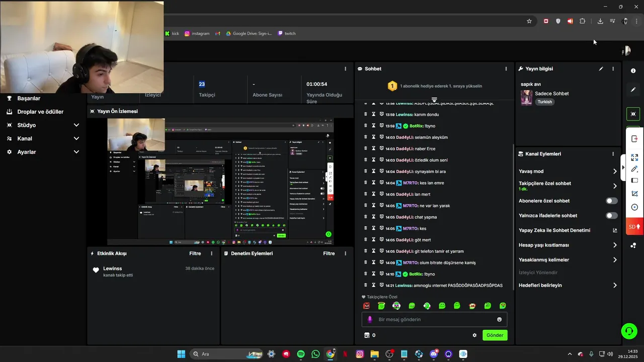This screenshot has width=644, height=362.
Task: Open Spotify from the taskbar
Action: point(301,354)
